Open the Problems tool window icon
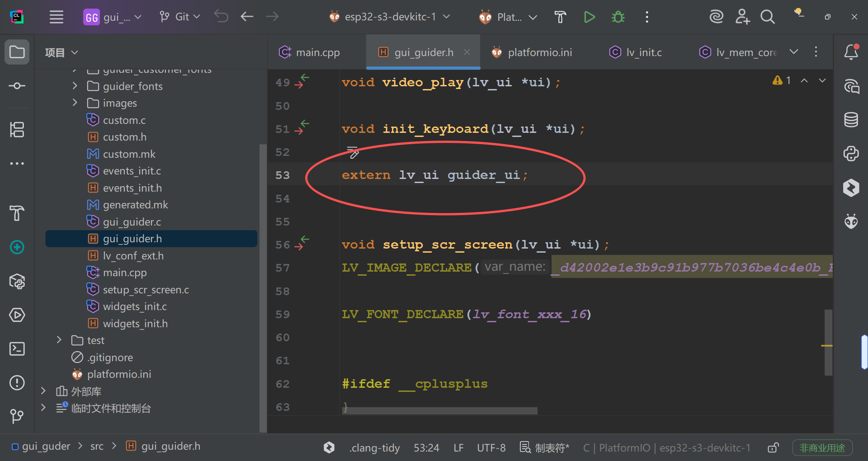The image size is (868, 461). tap(17, 383)
